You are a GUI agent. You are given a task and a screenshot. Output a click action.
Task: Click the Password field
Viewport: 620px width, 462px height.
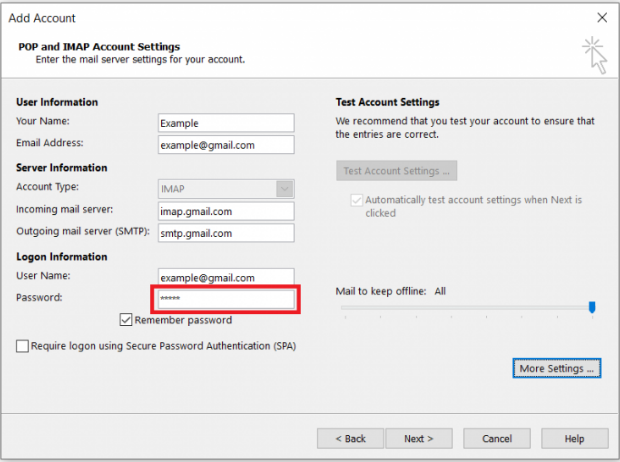point(226,299)
